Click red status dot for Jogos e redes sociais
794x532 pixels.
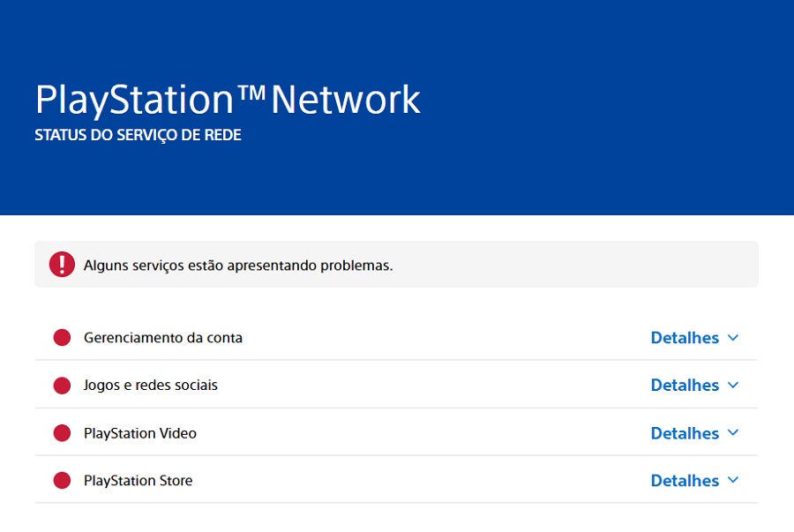(x=62, y=386)
